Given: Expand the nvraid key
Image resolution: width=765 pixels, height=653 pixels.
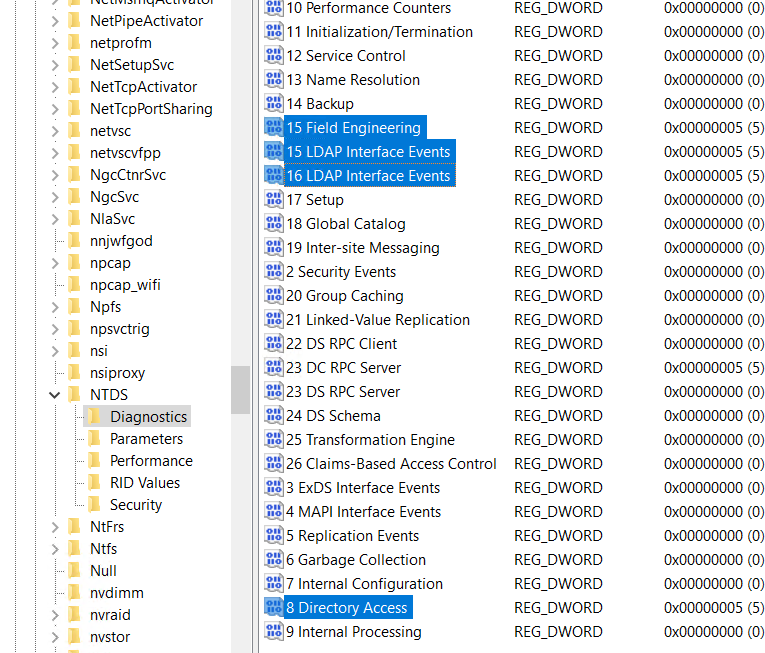Looking at the screenshot, I should pos(54,615).
